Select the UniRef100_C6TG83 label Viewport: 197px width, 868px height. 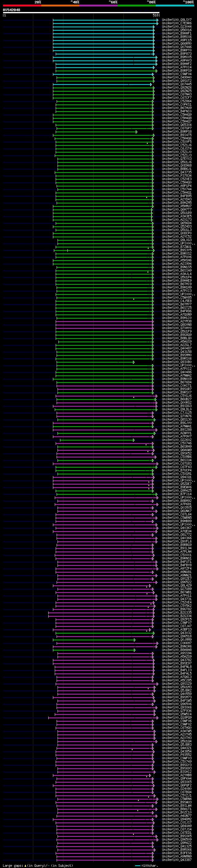click(177, 464)
